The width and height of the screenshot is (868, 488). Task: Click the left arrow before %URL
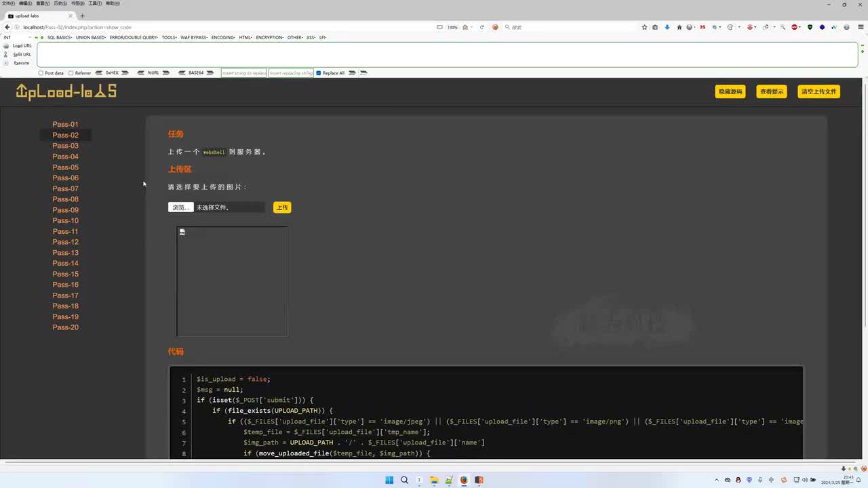141,73
